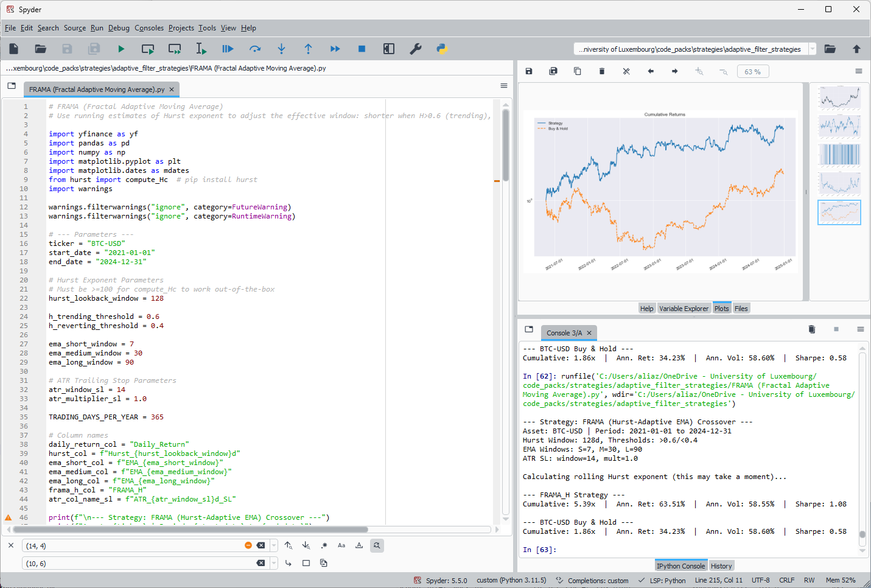Image resolution: width=871 pixels, height=588 pixels.
Task: Close the Console 3/A tab
Action: click(589, 333)
